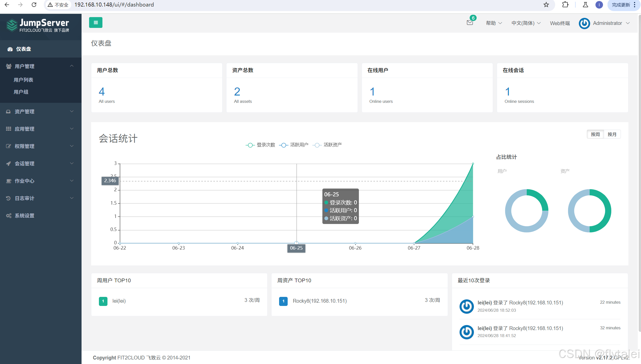Click the not-secure warning icon in address bar

[50, 5]
